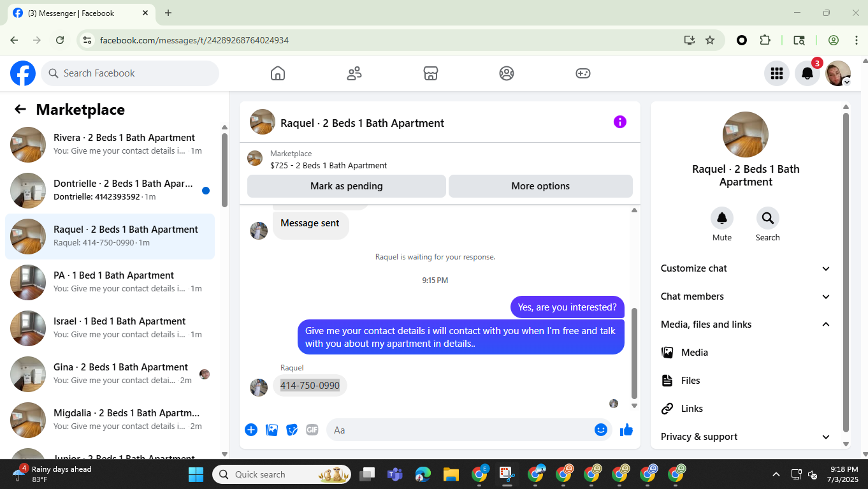The height and width of the screenshot is (489, 868).
Task: Click the $725 Marketplace listing link
Action: pyautogui.click(x=328, y=165)
